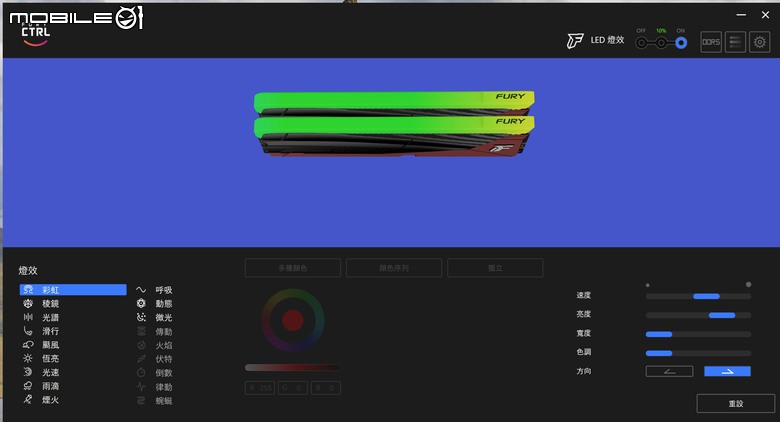The height and width of the screenshot is (422, 780).
Task: Select the 稜鏡 prism lighting effect
Action: 42,304
